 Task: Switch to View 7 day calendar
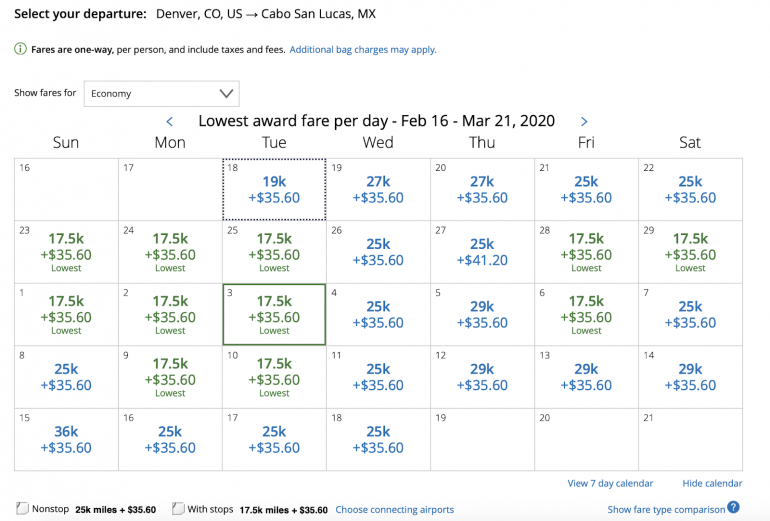point(610,484)
